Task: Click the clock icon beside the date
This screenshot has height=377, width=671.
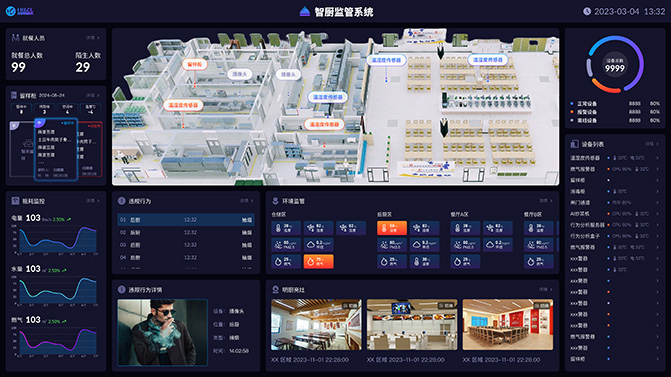Action: pyautogui.click(x=587, y=12)
